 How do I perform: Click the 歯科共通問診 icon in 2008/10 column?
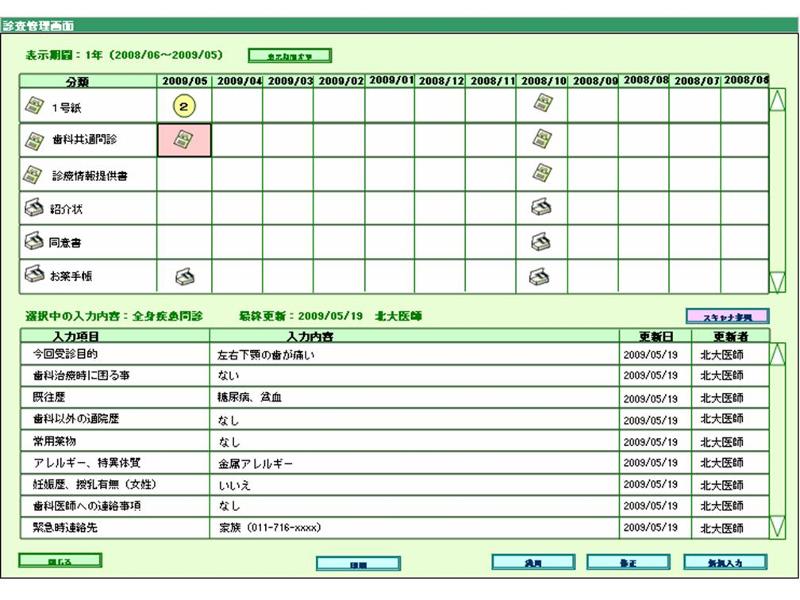click(542, 140)
